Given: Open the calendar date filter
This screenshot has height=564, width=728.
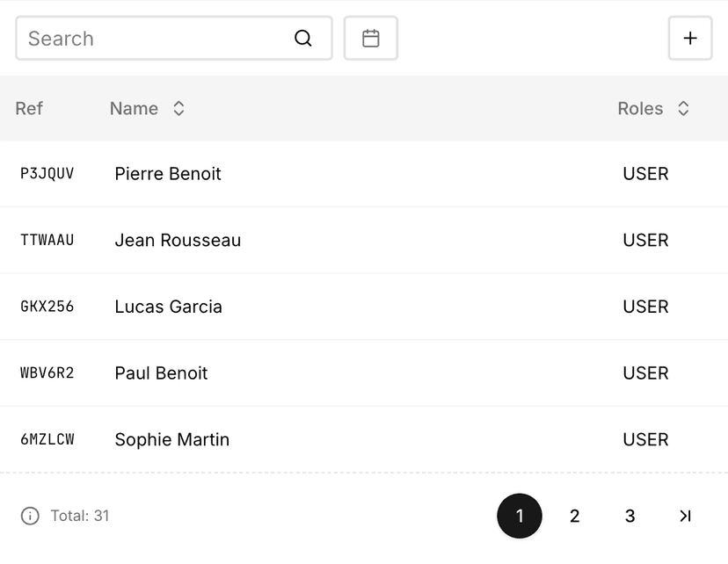Looking at the screenshot, I should click(371, 39).
